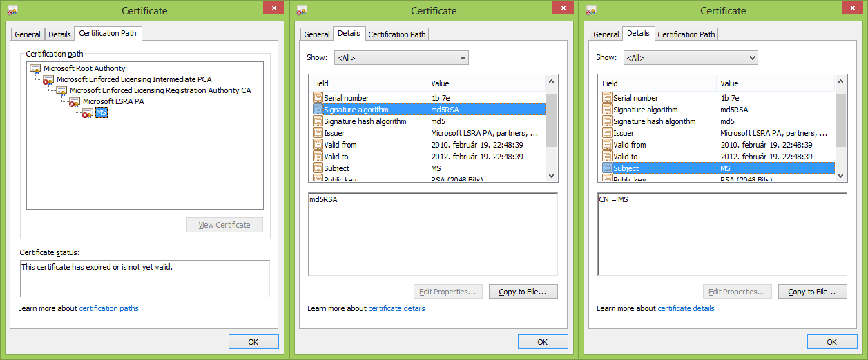This screenshot has width=868, height=360.
Task: Click Subject field icon in right window
Action: (x=607, y=168)
